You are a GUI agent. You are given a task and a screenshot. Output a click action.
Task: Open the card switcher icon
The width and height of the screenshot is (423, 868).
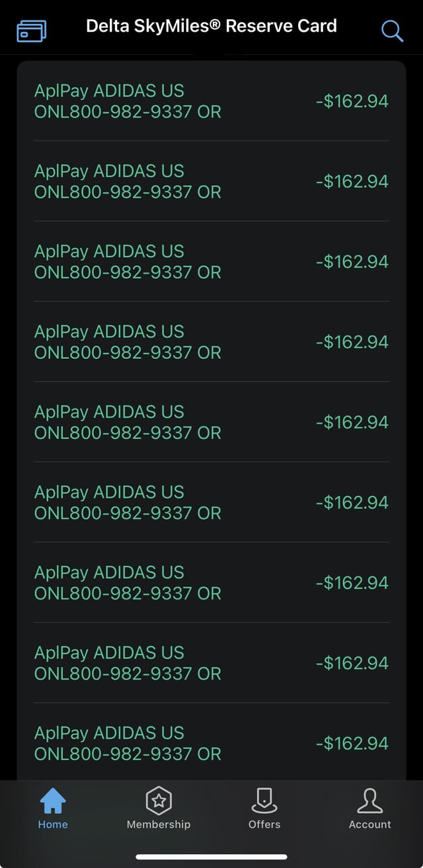(x=31, y=30)
